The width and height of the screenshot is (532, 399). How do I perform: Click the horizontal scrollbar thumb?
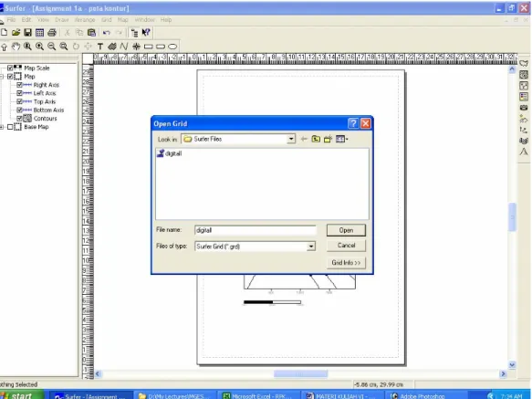pyautogui.click(x=300, y=373)
